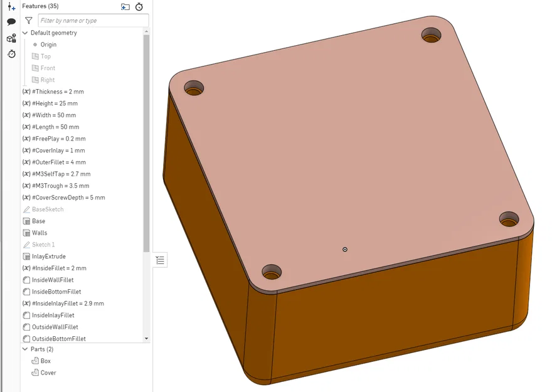Open the stopwatch icon in left sidebar

click(12, 54)
